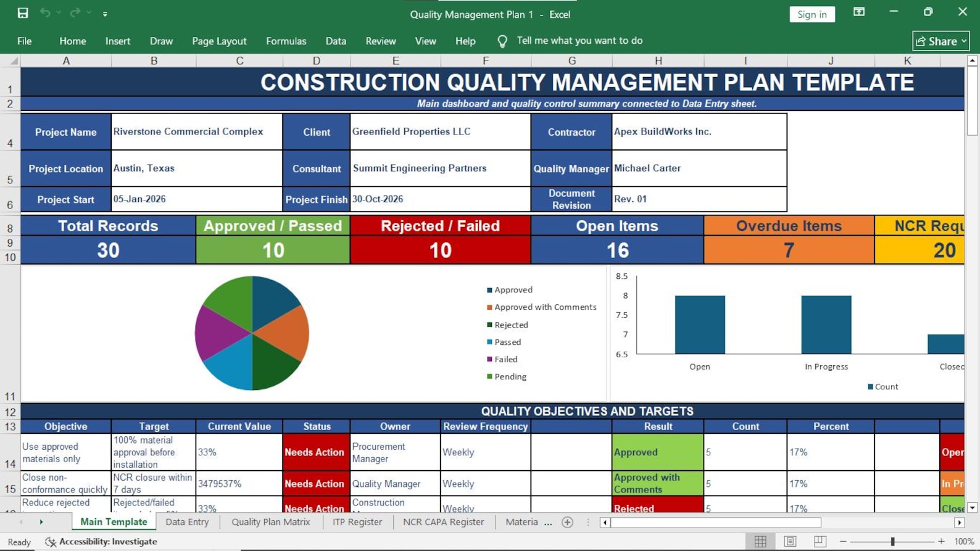The image size is (980, 551).
Task: Select the Apex BuildWorks Inc. cell
Action: (699, 131)
